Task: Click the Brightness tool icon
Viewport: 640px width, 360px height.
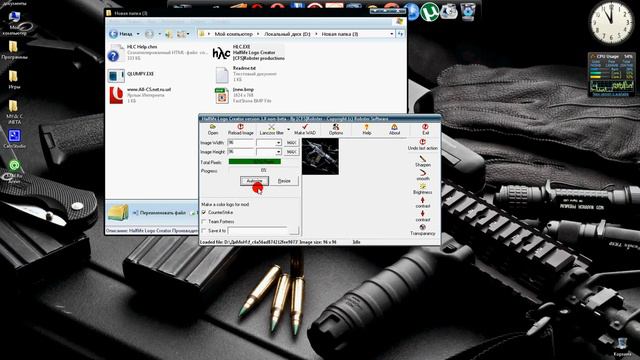Action: tap(422, 189)
